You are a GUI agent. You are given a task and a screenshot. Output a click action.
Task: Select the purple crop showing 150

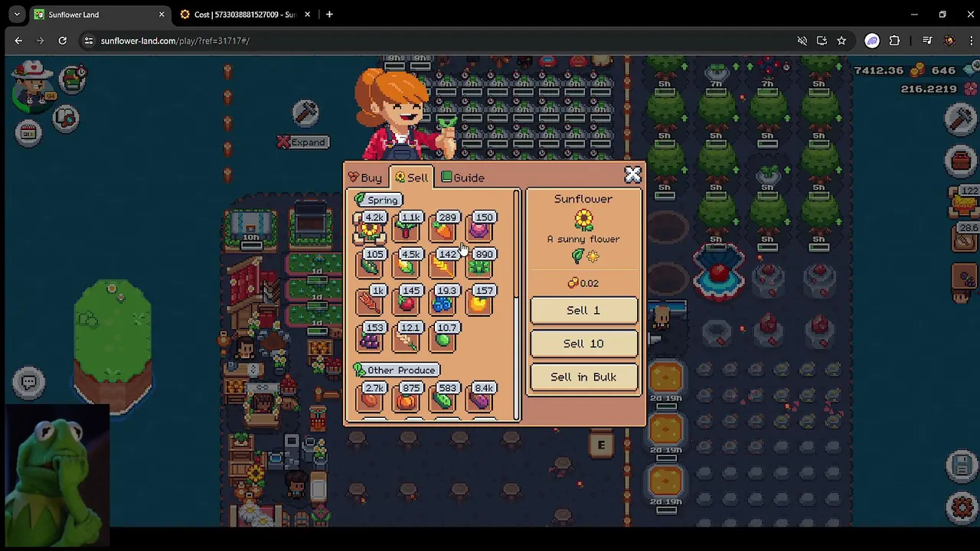pos(481,228)
